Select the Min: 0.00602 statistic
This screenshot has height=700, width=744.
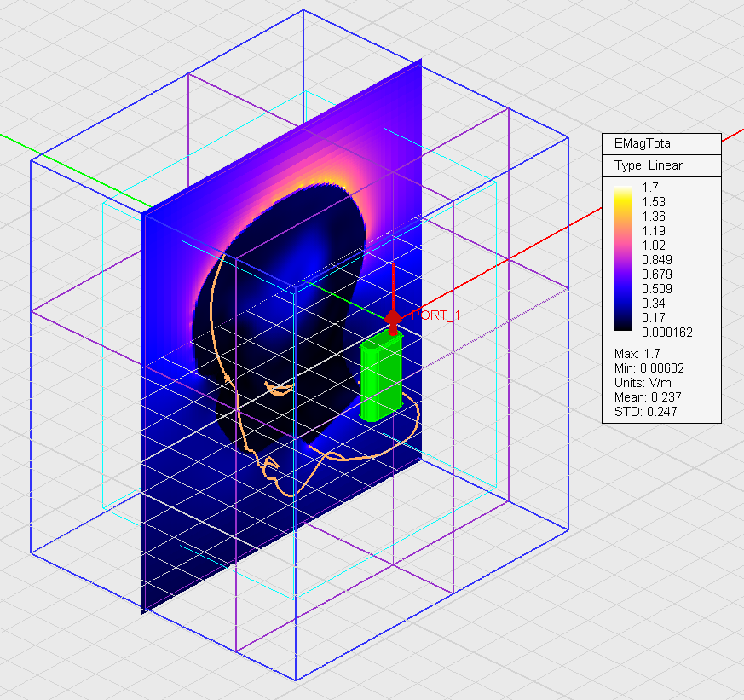click(649, 368)
